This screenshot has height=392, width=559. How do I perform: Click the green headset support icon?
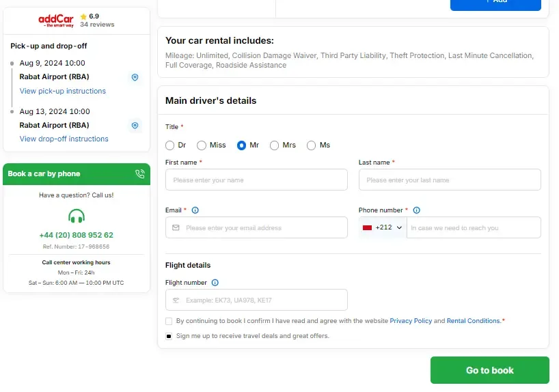coord(77,216)
